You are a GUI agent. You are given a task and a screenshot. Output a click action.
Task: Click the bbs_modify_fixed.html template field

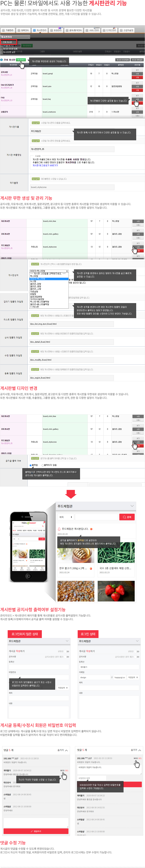coord(71,359)
